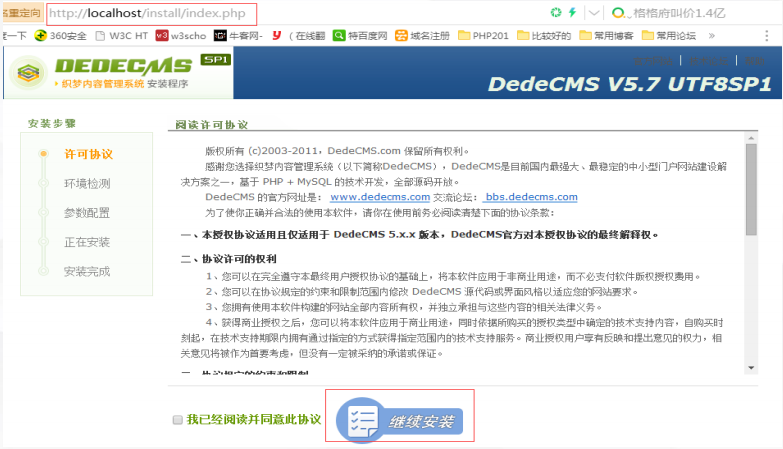Image resolution: width=783 pixels, height=449 pixels.
Task: Click the 360 search engine logo icon
Action: click(618, 13)
